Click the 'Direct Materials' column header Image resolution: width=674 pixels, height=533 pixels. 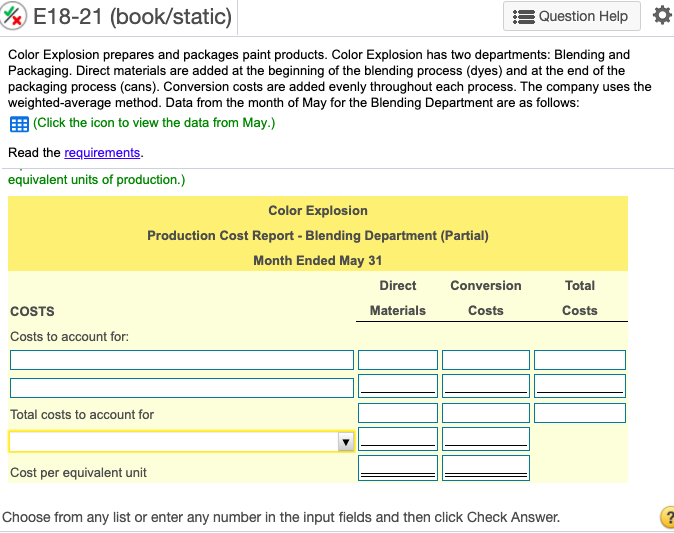pos(398,298)
